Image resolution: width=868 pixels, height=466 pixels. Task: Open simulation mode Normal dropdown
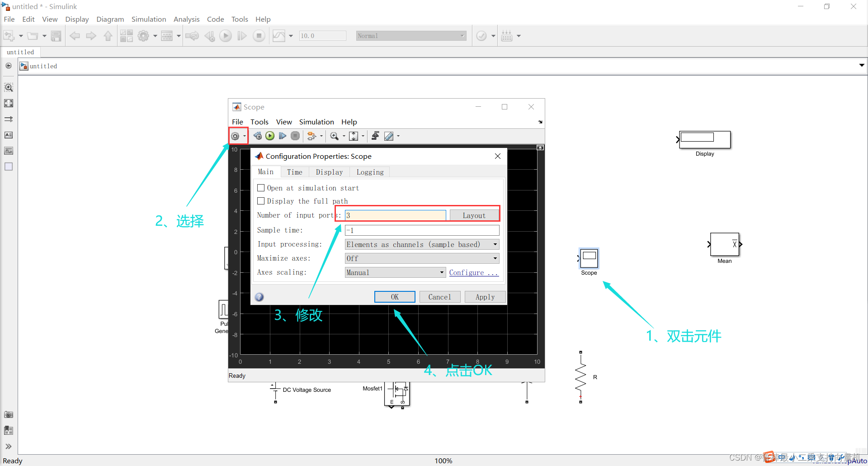point(411,36)
